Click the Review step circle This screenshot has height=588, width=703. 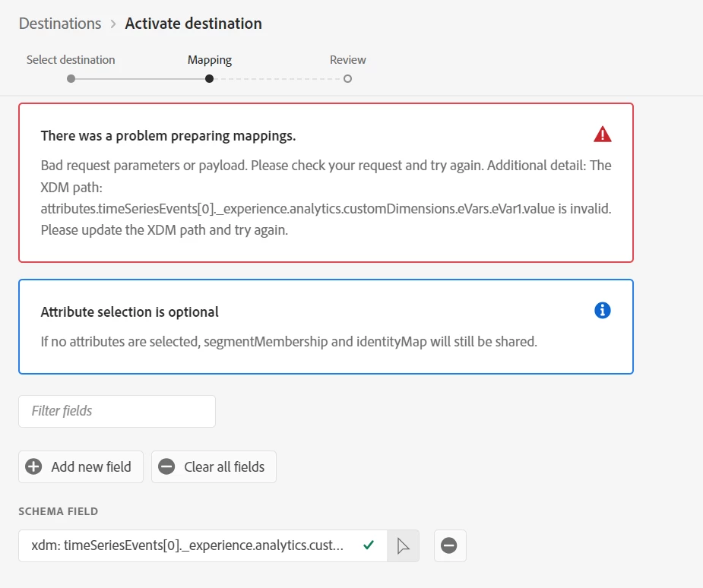(347, 78)
